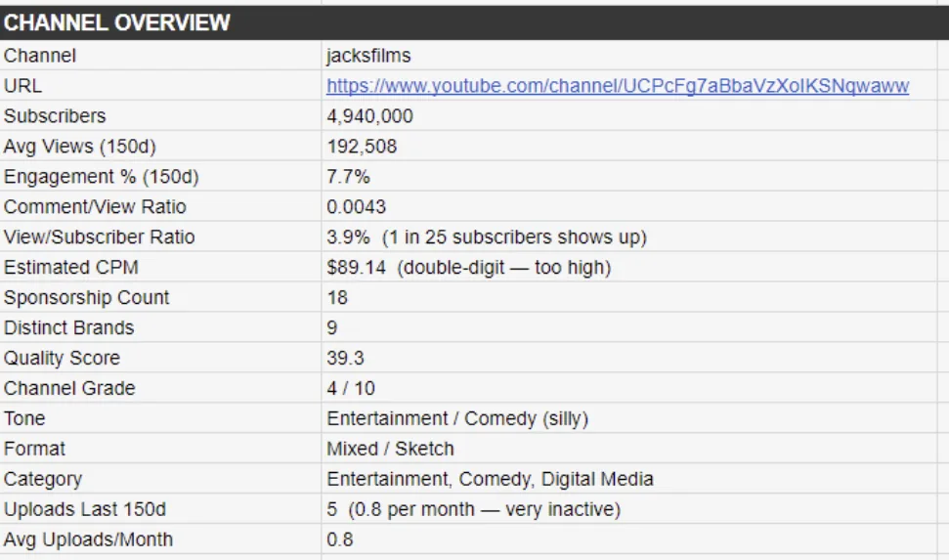
Task: Select the 'Estimated CPM' label cell
Action: 160,267
